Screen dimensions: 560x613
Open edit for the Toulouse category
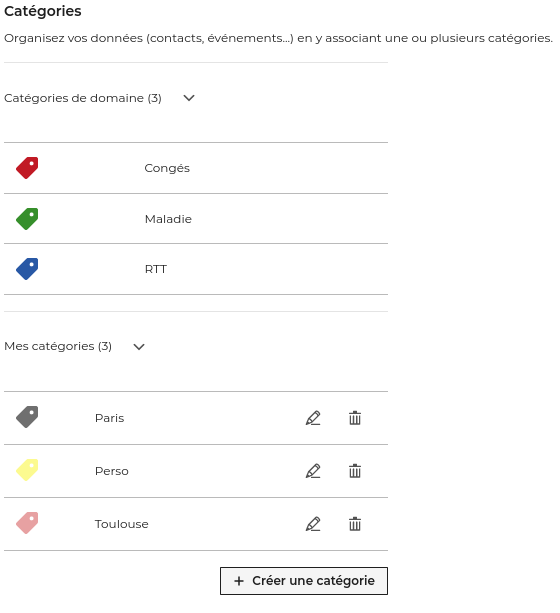(313, 524)
